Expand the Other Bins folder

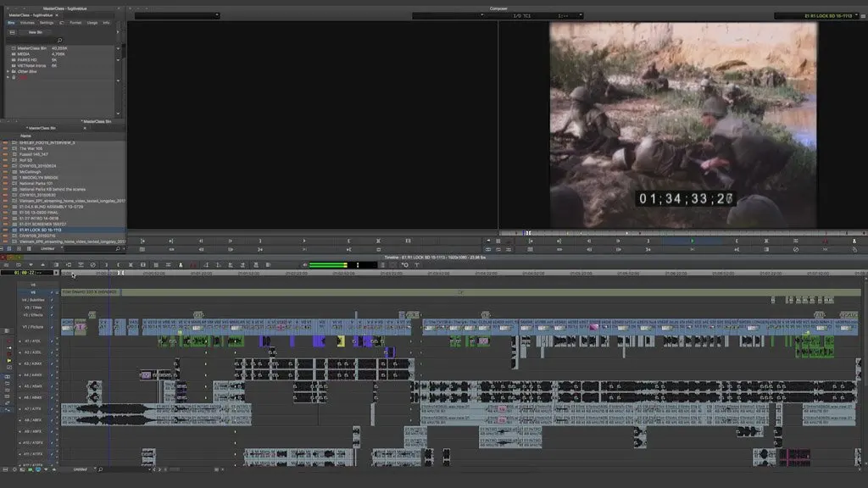(8, 71)
